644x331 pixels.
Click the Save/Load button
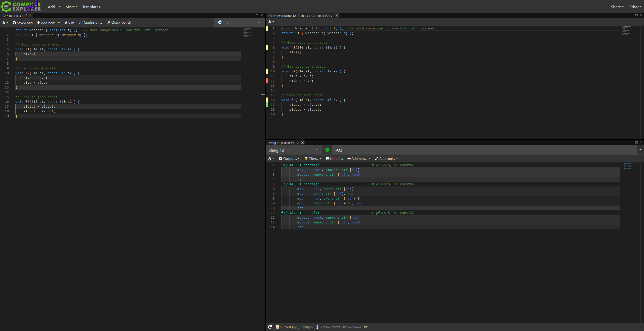[x=22, y=23]
